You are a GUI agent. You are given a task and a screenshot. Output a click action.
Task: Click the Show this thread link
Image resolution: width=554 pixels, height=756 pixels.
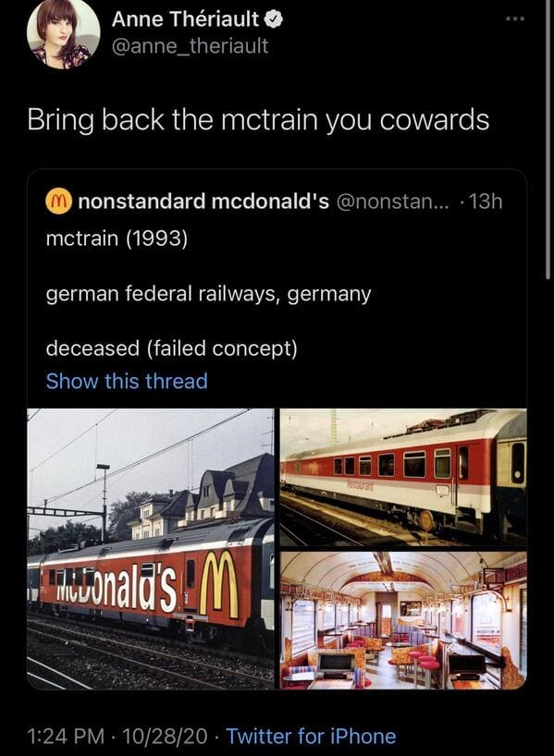[127, 381]
